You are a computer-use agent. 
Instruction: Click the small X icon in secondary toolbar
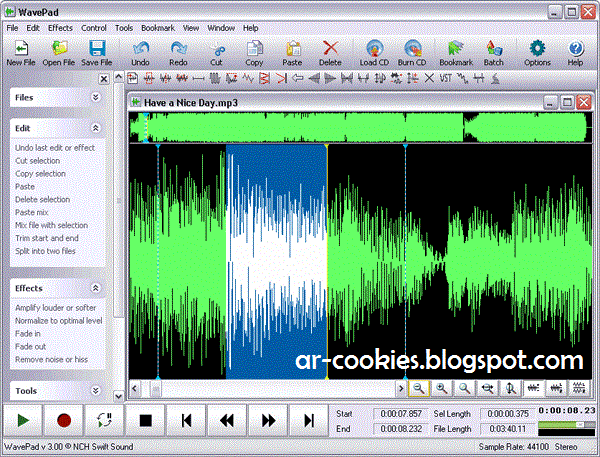click(x=429, y=79)
